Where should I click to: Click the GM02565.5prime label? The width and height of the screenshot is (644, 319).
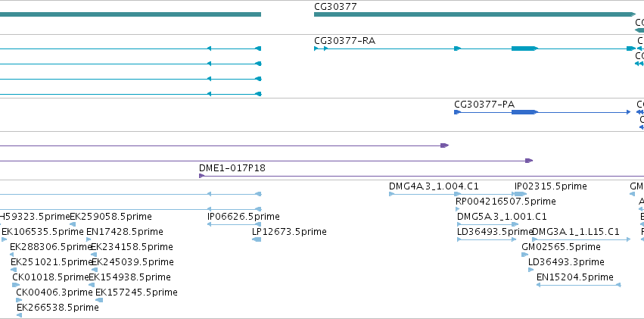click(x=561, y=247)
